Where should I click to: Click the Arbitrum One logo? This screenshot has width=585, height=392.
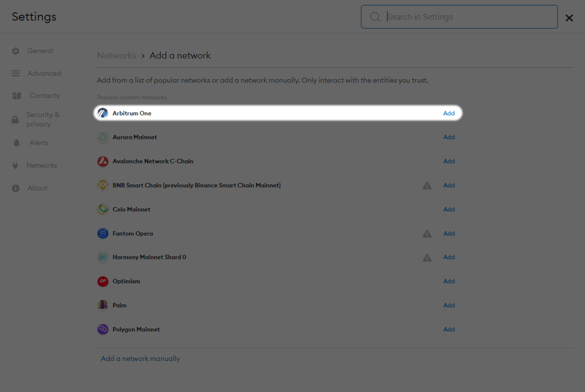tap(103, 113)
